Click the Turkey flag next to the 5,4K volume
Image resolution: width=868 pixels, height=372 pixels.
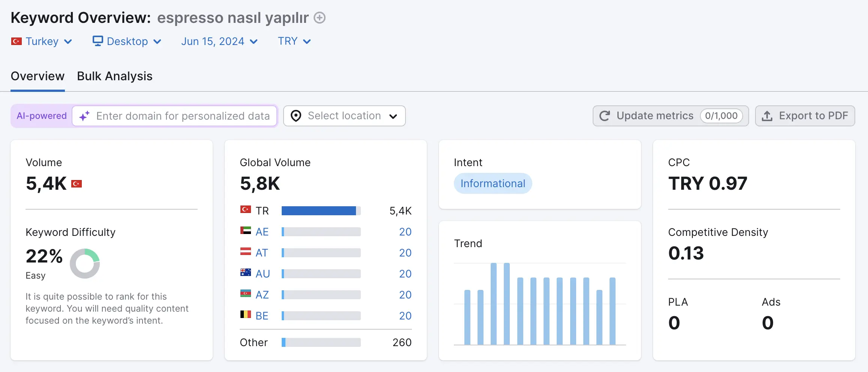(x=77, y=184)
